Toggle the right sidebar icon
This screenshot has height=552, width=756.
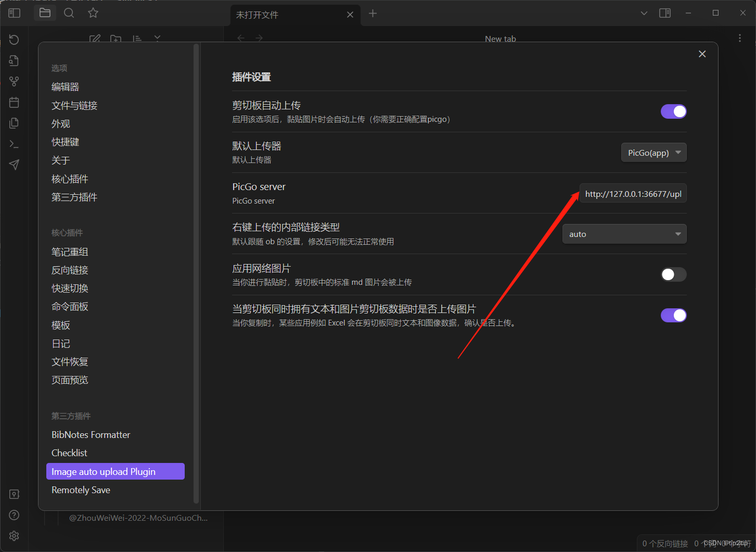point(665,13)
